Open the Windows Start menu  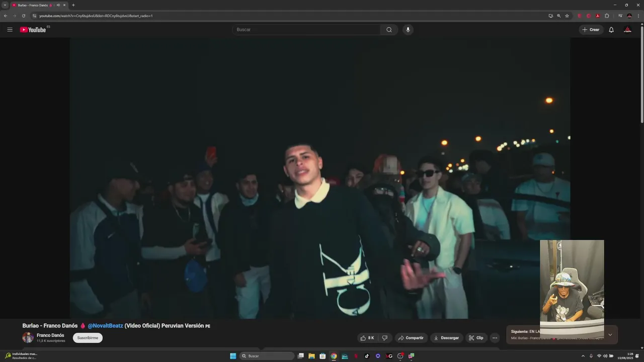click(233, 356)
